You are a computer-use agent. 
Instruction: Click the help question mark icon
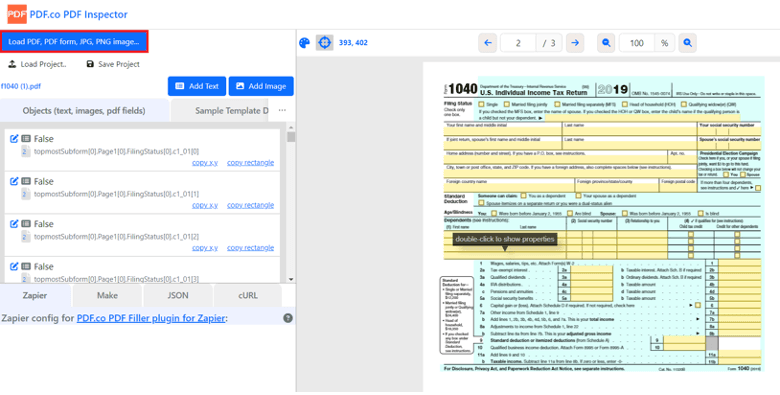(288, 318)
